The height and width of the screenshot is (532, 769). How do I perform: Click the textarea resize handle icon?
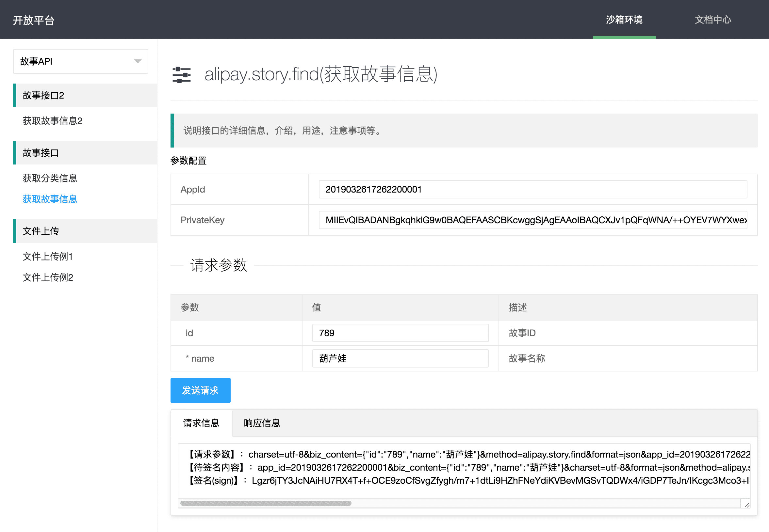tap(747, 505)
